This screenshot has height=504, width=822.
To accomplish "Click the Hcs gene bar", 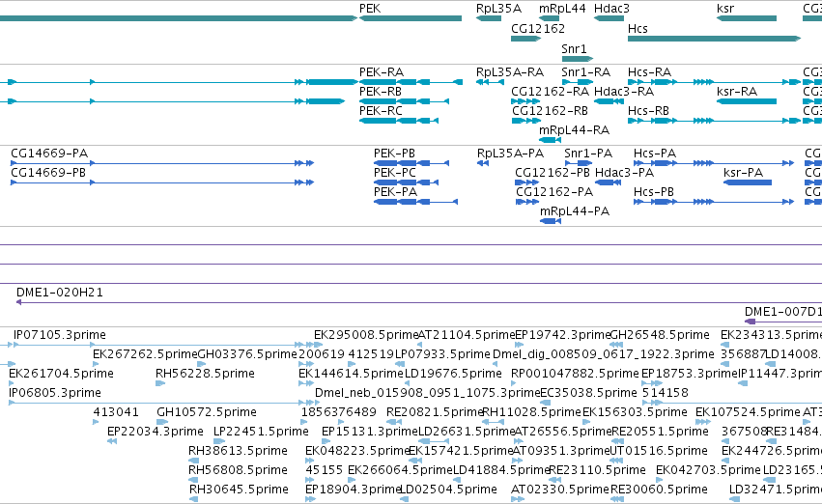I will click(x=715, y=39).
